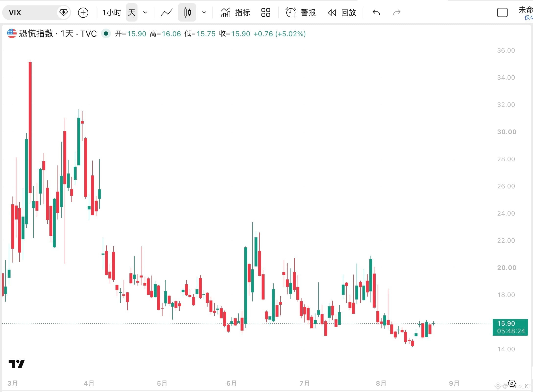
Task: Click the high value 高=16.06
Action: point(165,34)
